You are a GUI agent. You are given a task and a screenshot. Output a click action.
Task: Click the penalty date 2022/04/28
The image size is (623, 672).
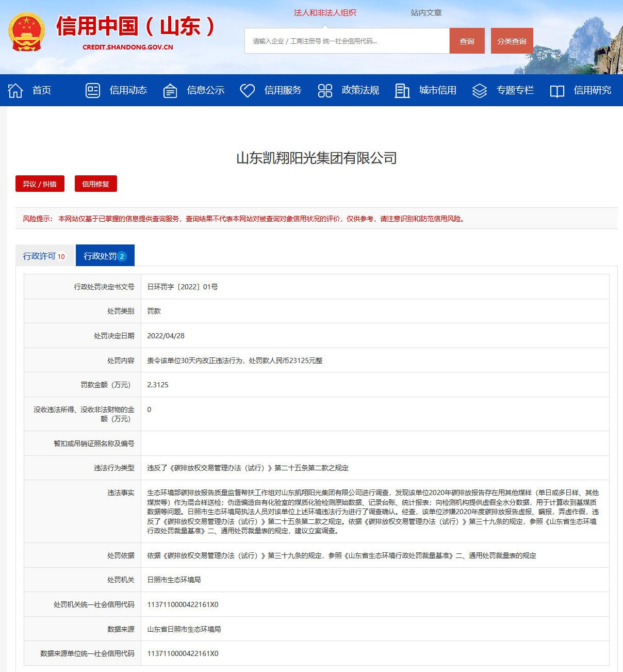166,336
